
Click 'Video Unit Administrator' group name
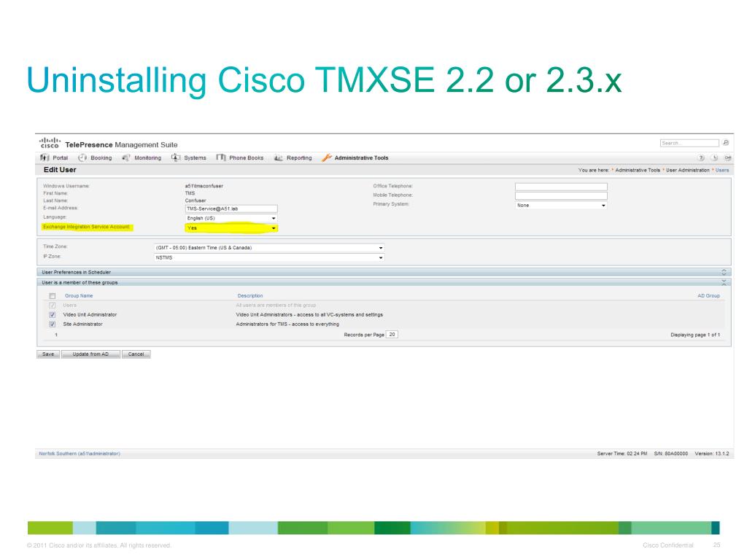[90, 315]
